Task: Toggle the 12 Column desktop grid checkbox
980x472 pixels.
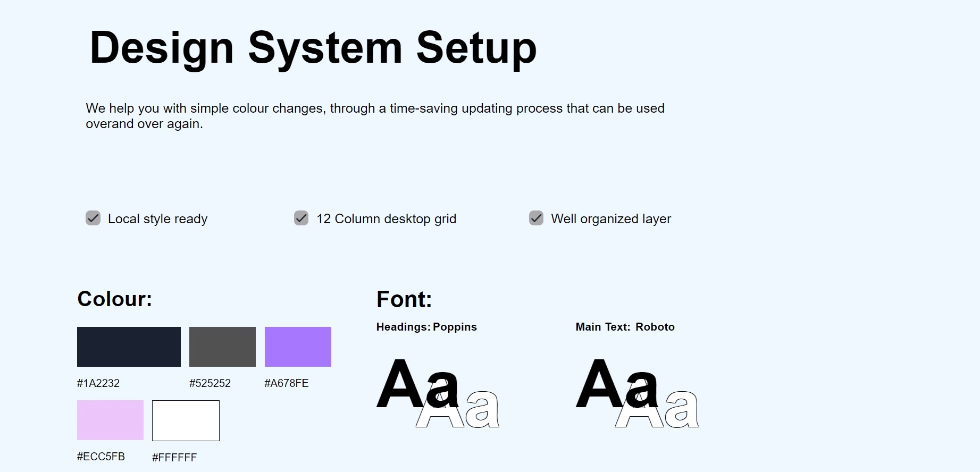Action: [301, 218]
